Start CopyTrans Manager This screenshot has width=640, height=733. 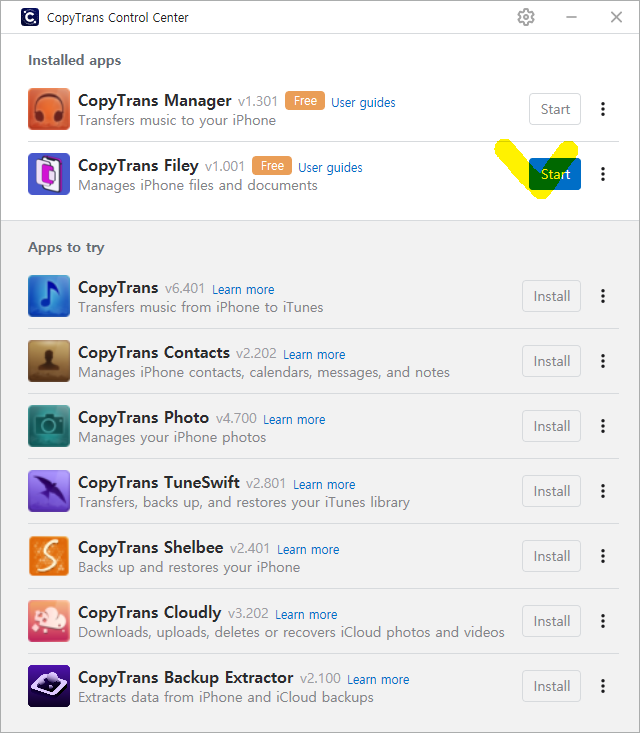pyautogui.click(x=555, y=109)
